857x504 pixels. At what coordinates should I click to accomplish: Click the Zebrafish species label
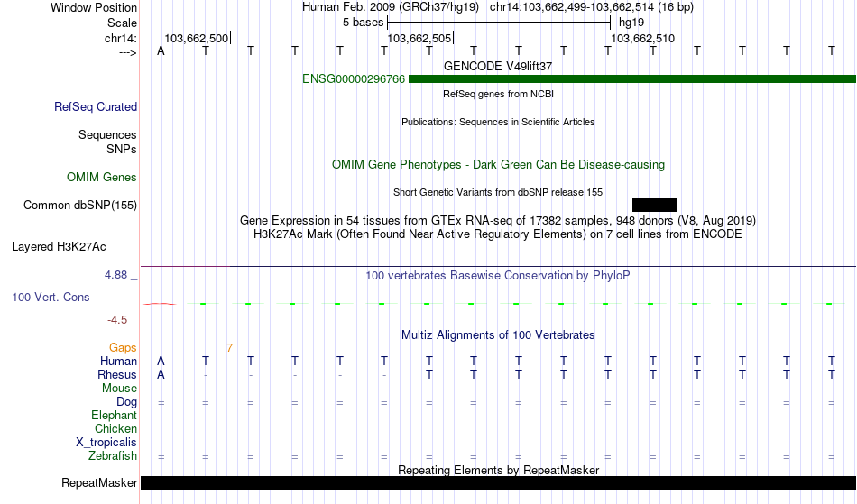(113, 455)
